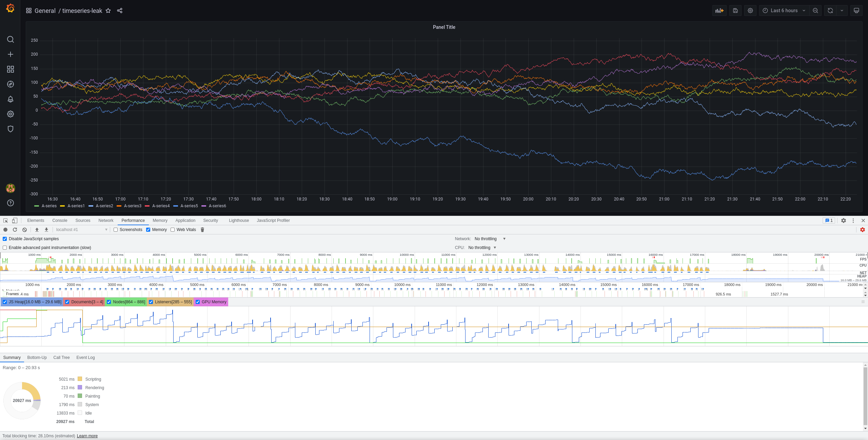Star the timeseries-leak dashboard
The image size is (868, 440).
click(108, 11)
